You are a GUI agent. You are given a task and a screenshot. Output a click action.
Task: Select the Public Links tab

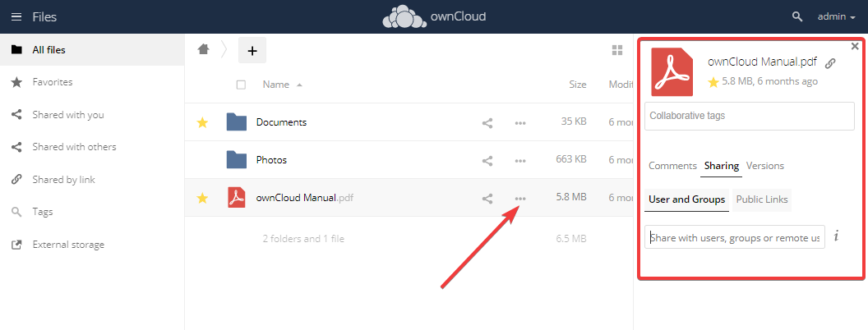point(761,199)
